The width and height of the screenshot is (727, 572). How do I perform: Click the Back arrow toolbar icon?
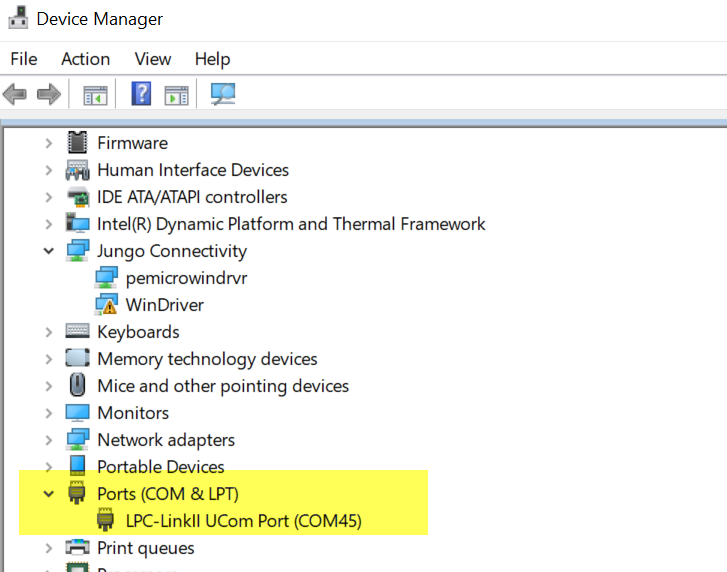click(15, 95)
